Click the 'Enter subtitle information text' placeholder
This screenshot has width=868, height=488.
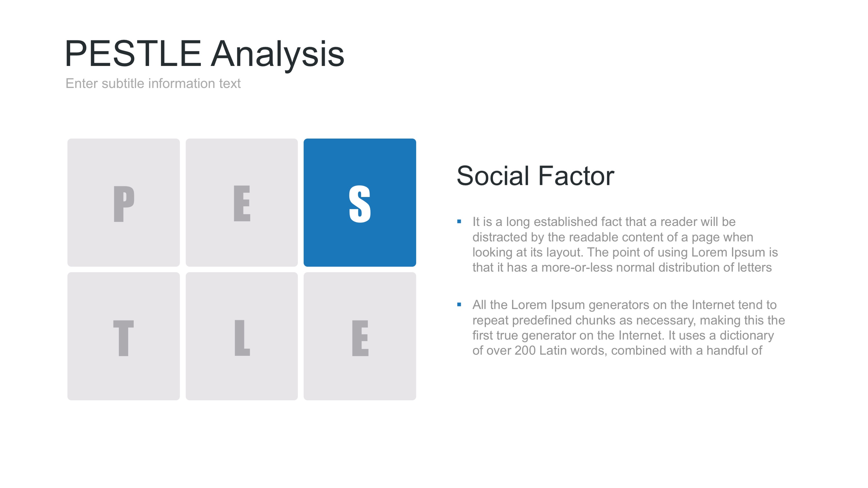click(153, 84)
